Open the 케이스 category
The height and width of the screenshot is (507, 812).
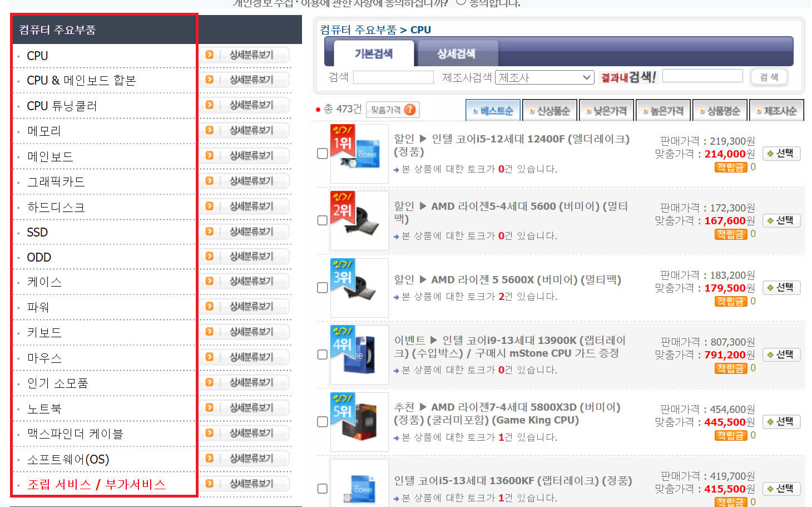click(44, 282)
